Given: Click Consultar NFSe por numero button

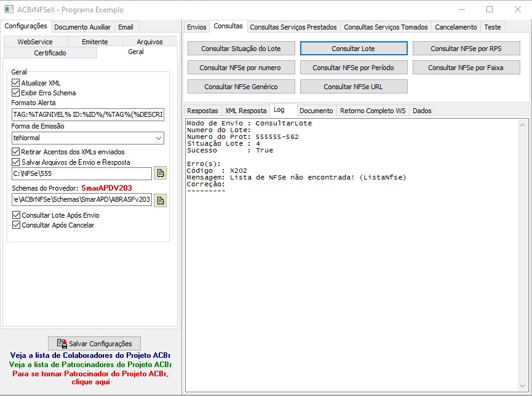Looking at the screenshot, I should point(241,68).
